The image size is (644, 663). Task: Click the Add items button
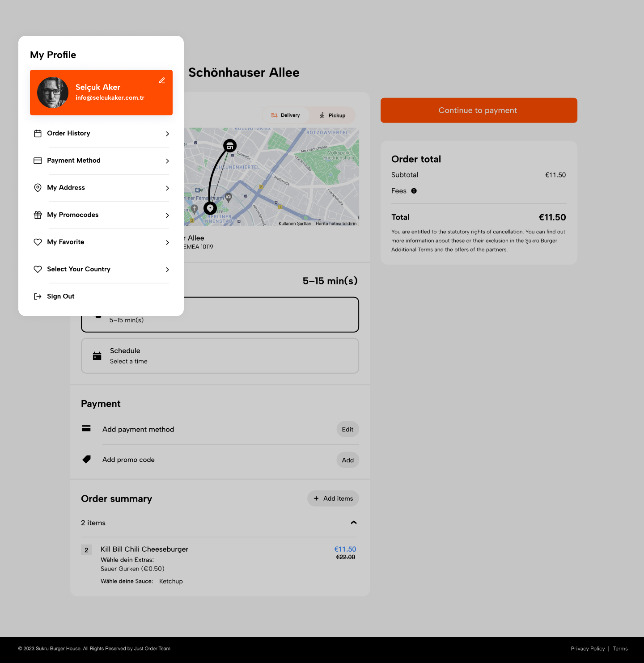(333, 498)
